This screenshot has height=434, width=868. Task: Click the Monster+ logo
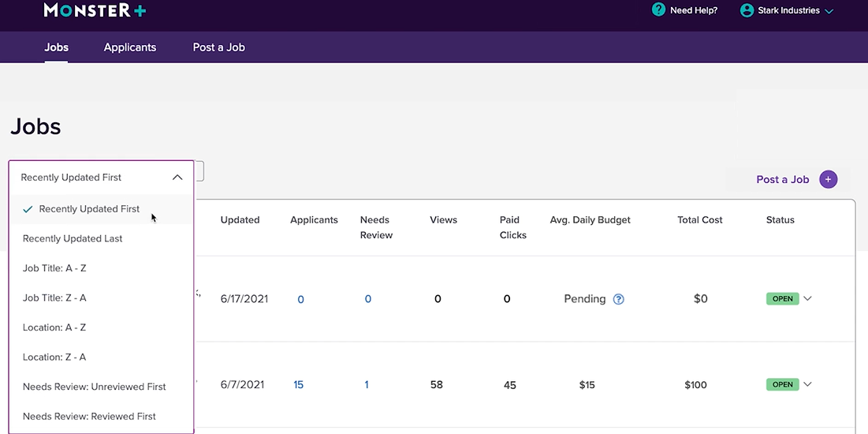pos(95,10)
